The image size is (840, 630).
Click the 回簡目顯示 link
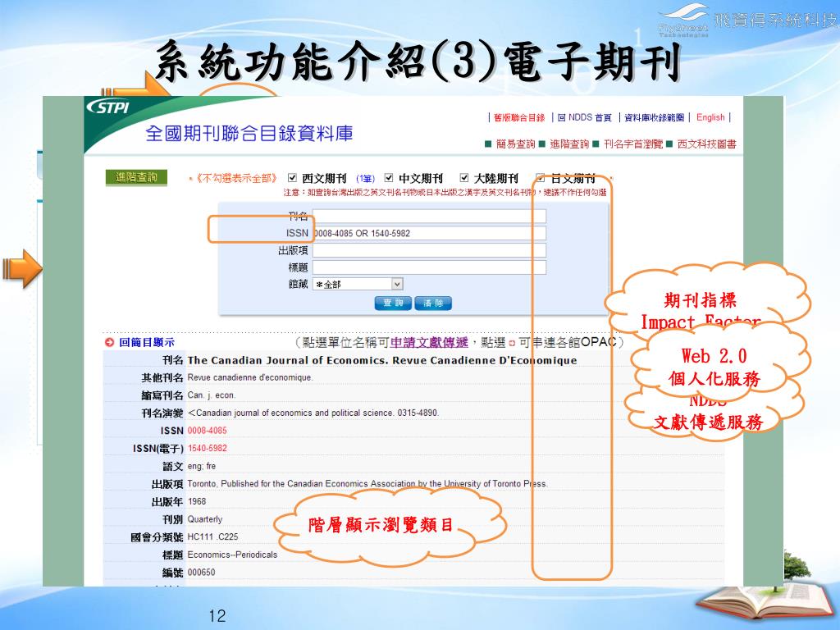[146, 342]
